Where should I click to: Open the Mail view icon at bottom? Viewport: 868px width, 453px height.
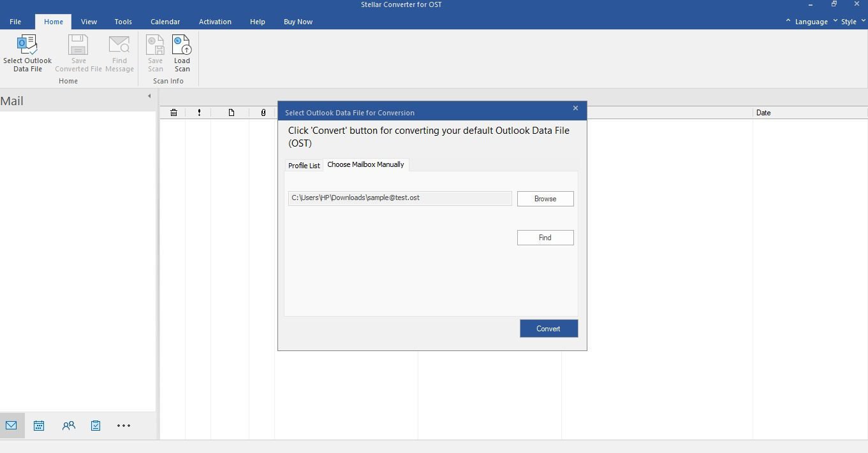(x=11, y=426)
